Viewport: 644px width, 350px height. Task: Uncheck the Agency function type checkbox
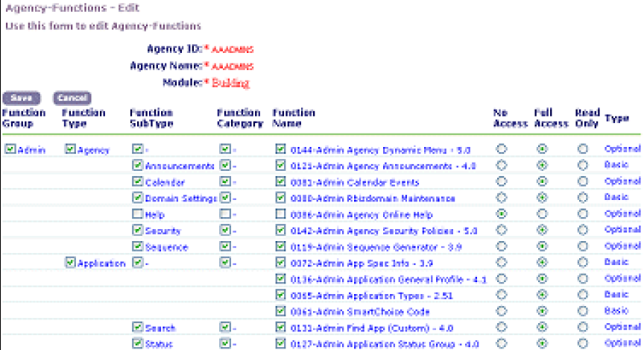tap(71, 149)
